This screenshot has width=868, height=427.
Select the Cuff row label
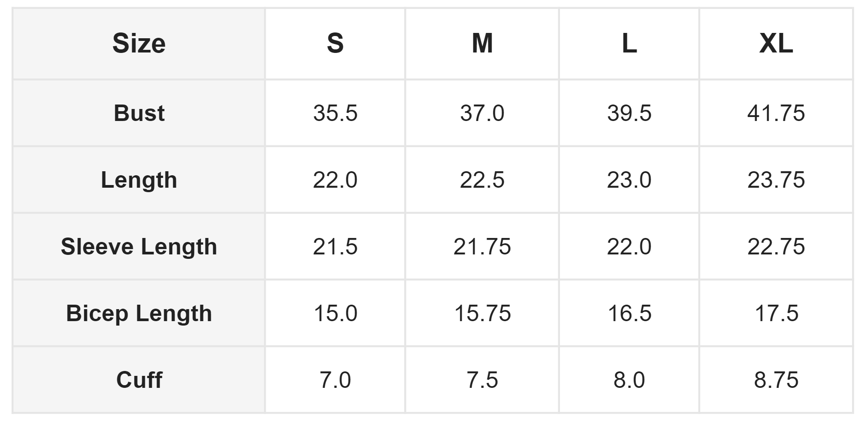coord(139,380)
